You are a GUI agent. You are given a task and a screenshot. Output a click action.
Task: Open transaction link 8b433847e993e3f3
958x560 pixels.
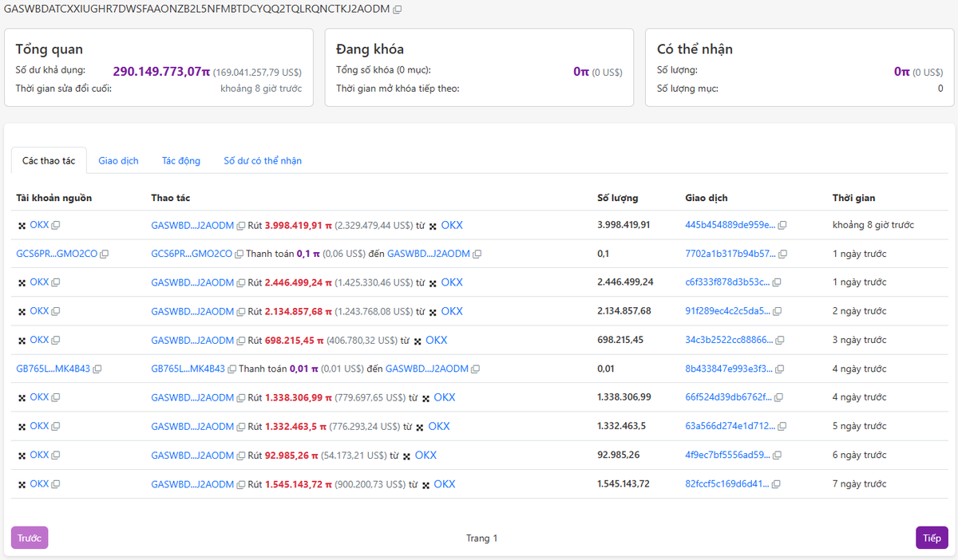tap(729, 369)
